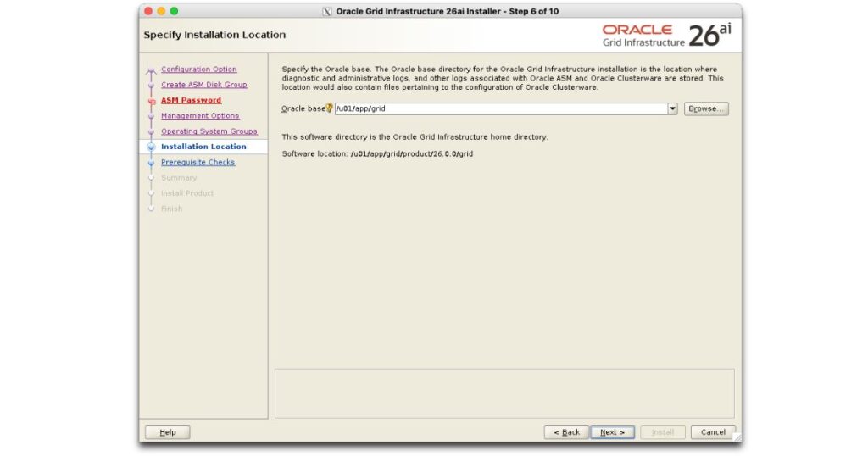Maximize the installer with the green button
This screenshot has width=868, height=456.
[x=175, y=11]
